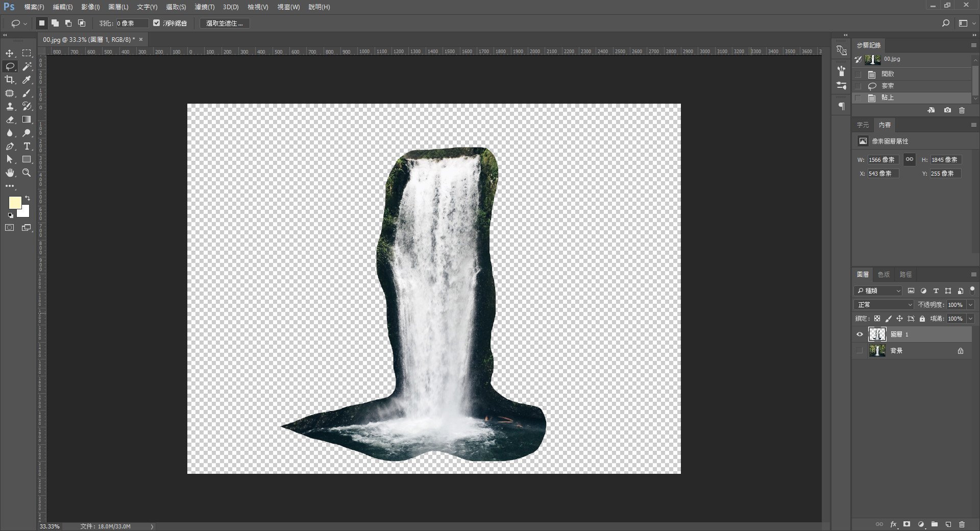Select the Healing Brush tool
Image resolution: width=980 pixels, height=531 pixels.
tap(10, 93)
